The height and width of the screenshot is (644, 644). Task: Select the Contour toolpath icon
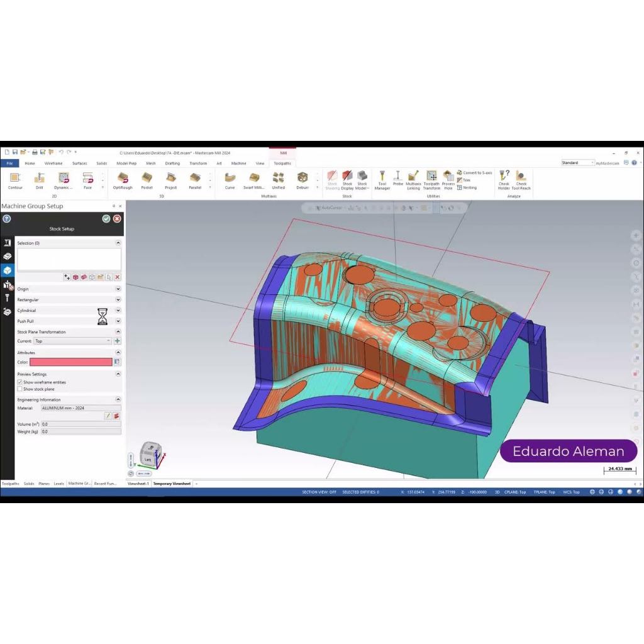(15, 180)
